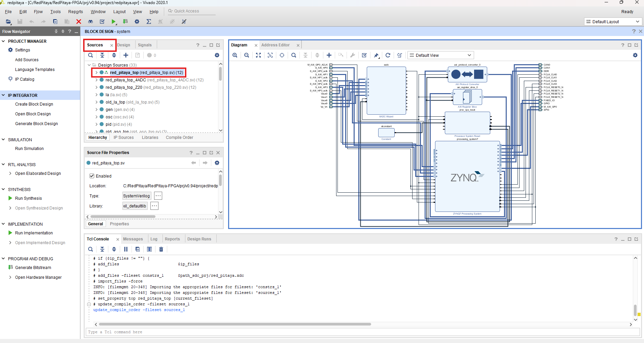644x343 pixels.
Task: Click the red X delete icon in main toolbar
Action: [79, 22]
